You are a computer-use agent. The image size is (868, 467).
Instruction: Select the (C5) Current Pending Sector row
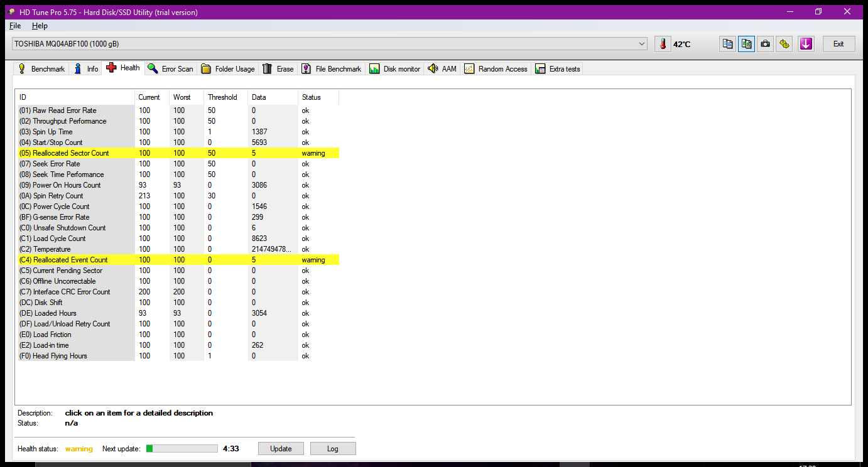(177, 271)
